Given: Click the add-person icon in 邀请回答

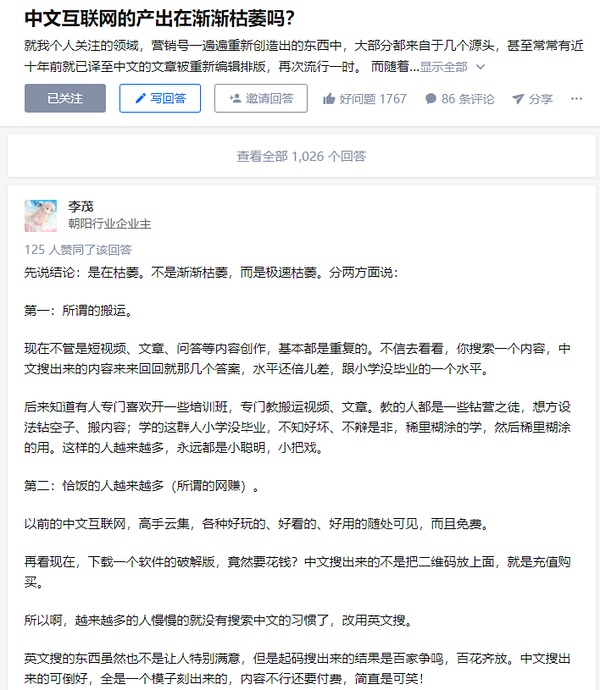Looking at the screenshot, I should (235, 98).
